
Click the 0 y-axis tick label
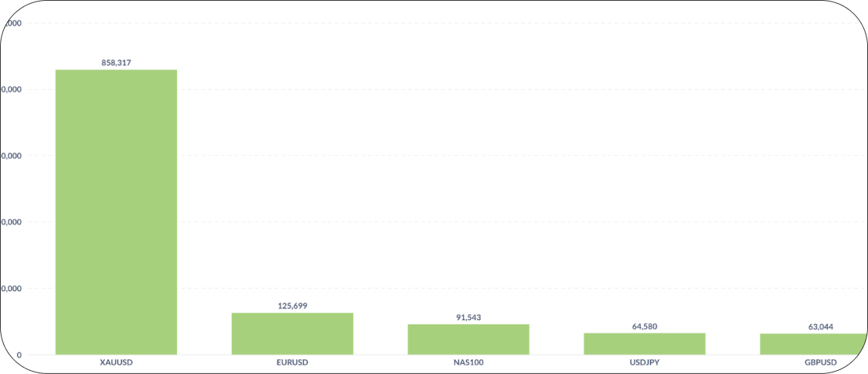[x=19, y=355]
